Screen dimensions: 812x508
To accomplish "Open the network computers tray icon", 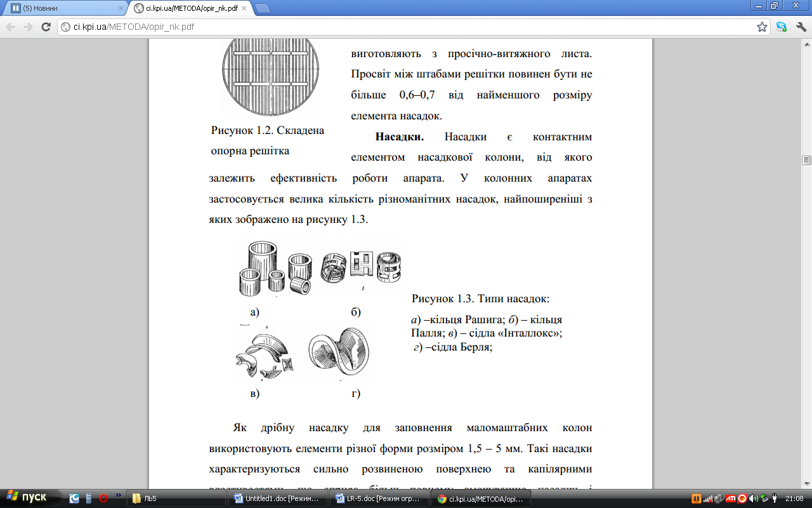I will [719, 498].
